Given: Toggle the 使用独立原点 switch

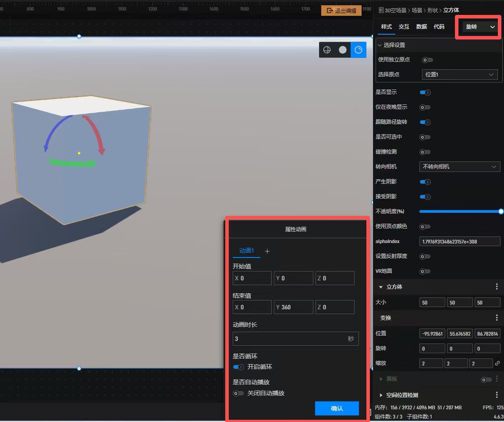Looking at the screenshot, I should tap(427, 60).
